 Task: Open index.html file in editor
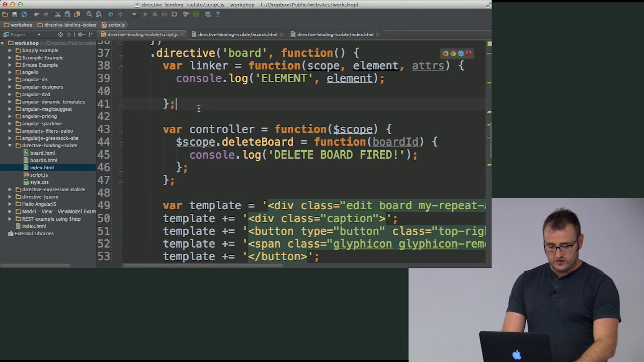(x=42, y=167)
